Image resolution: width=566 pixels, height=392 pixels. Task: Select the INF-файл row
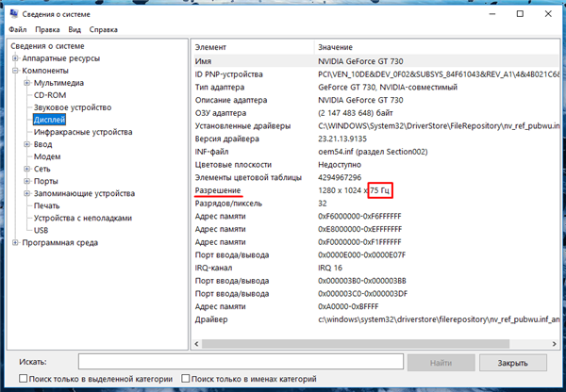(376, 152)
